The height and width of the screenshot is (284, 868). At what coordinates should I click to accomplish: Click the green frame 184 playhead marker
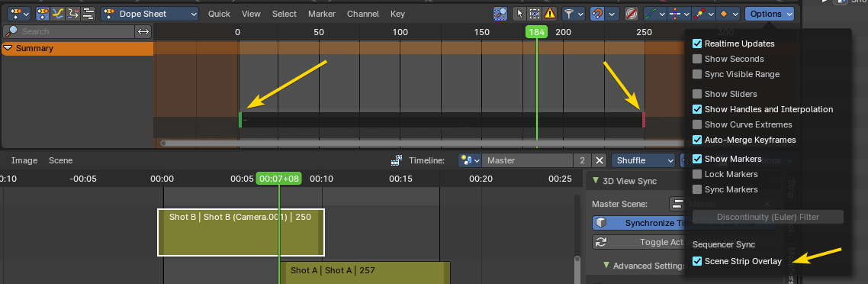(x=536, y=32)
